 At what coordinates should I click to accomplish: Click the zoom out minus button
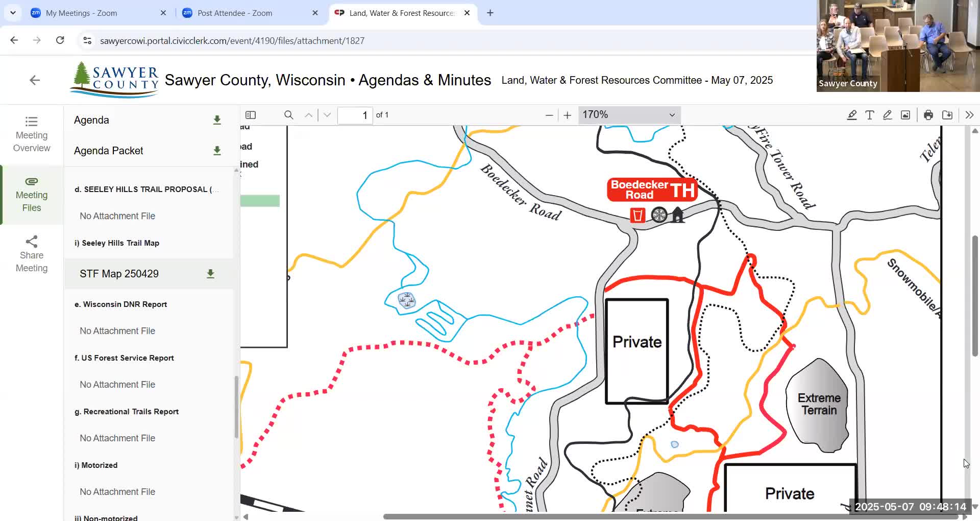coord(549,115)
